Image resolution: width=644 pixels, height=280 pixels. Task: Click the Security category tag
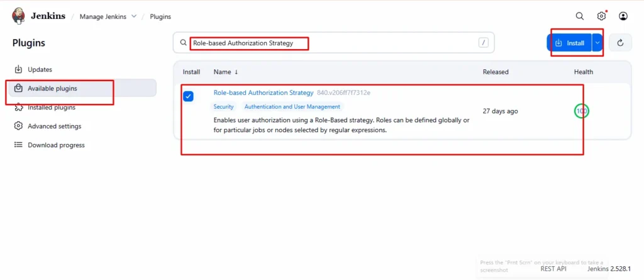(223, 107)
